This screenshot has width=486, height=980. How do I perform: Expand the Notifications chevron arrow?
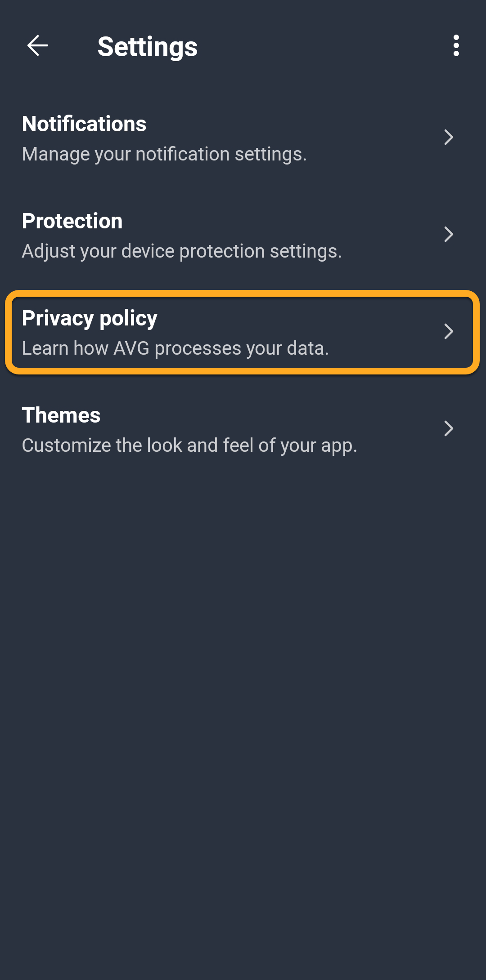click(448, 137)
